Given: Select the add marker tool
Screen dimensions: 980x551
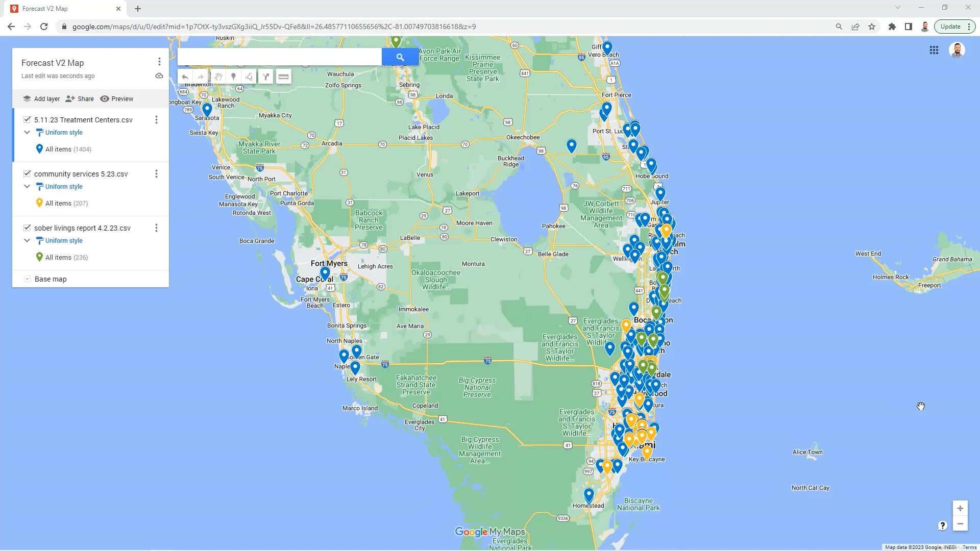Looking at the screenshot, I should click(x=233, y=77).
